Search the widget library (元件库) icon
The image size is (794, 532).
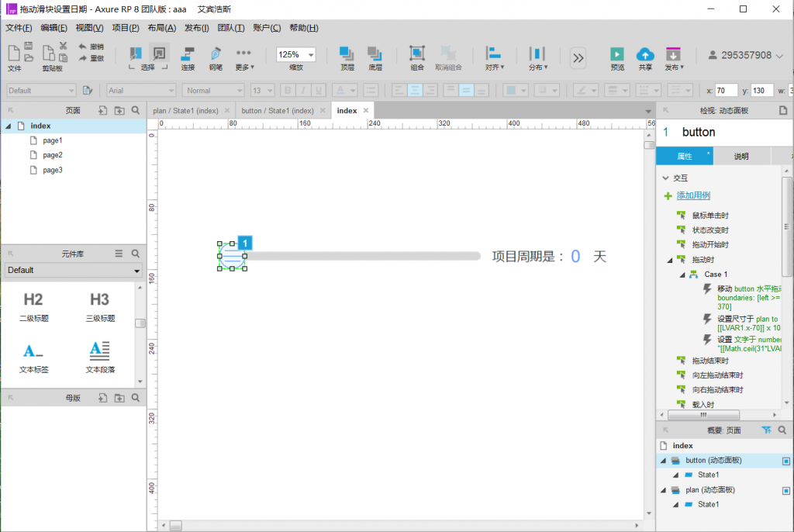pos(136,254)
